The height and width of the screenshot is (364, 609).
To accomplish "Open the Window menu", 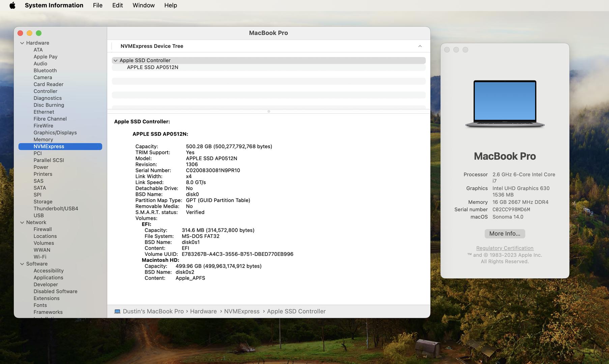I will pyautogui.click(x=143, y=5).
